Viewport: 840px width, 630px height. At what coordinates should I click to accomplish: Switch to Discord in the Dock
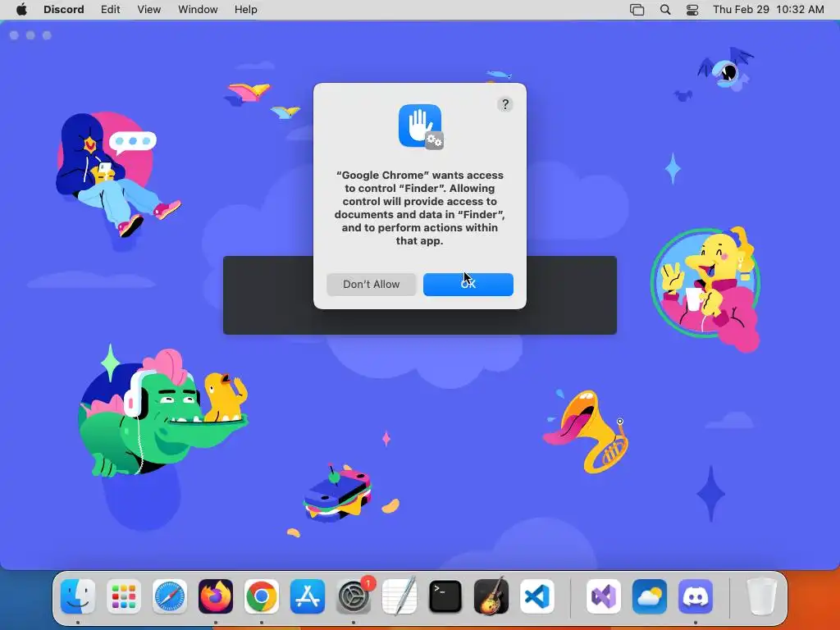point(696,596)
